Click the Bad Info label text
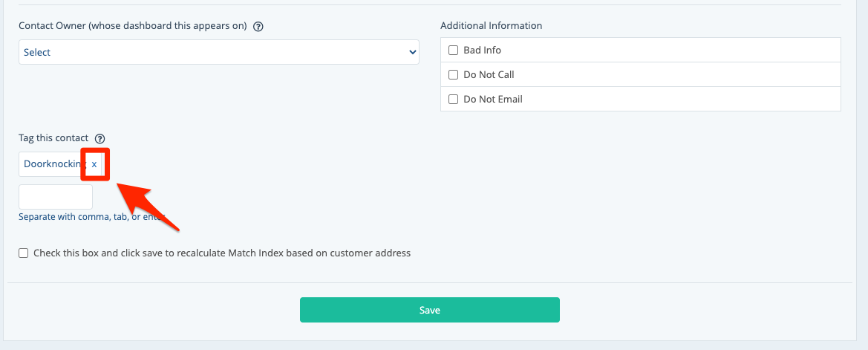 [482, 51]
